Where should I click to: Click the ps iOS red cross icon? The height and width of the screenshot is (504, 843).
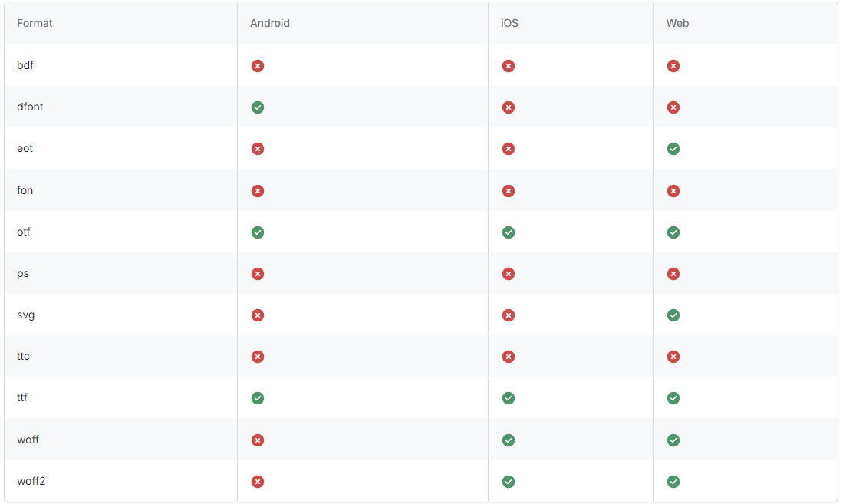tap(508, 273)
